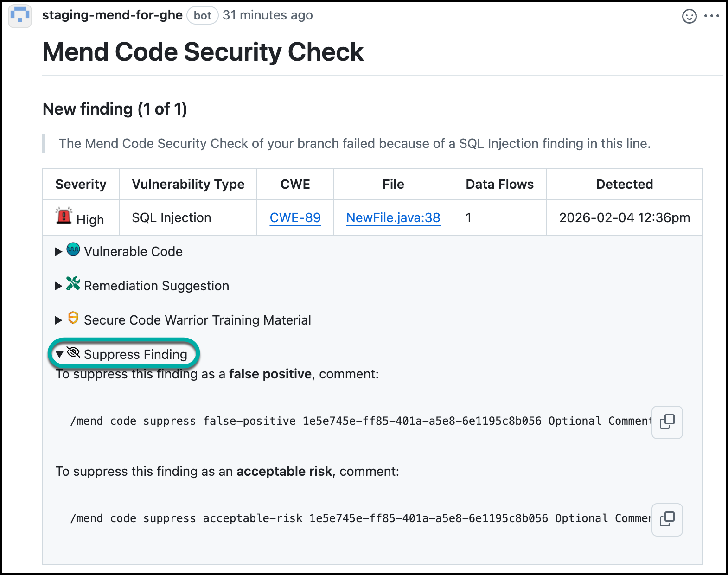This screenshot has height=575, width=728.
Task: Copy the false-positive suppress command
Action: click(x=667, y=422)
